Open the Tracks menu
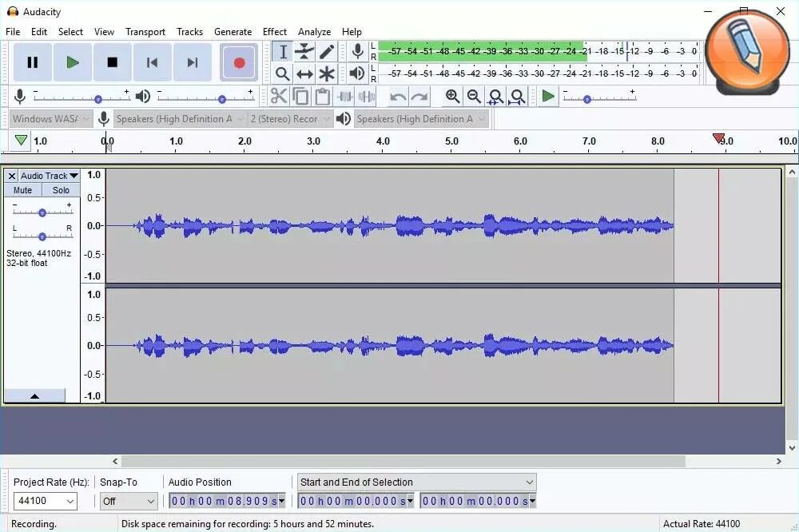Image resolution: width=799 pixels, height=532 pixels. point(189,31)
